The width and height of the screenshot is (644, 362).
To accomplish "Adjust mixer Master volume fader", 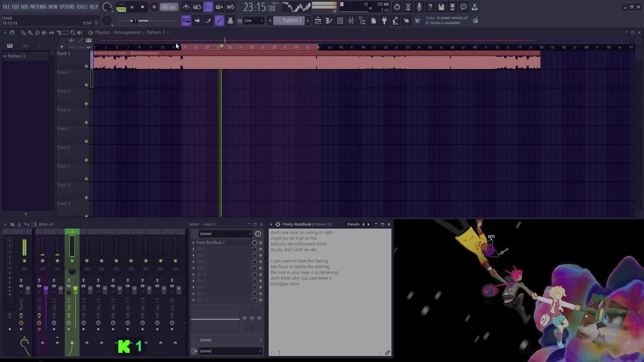I will [x=27, y=290].
